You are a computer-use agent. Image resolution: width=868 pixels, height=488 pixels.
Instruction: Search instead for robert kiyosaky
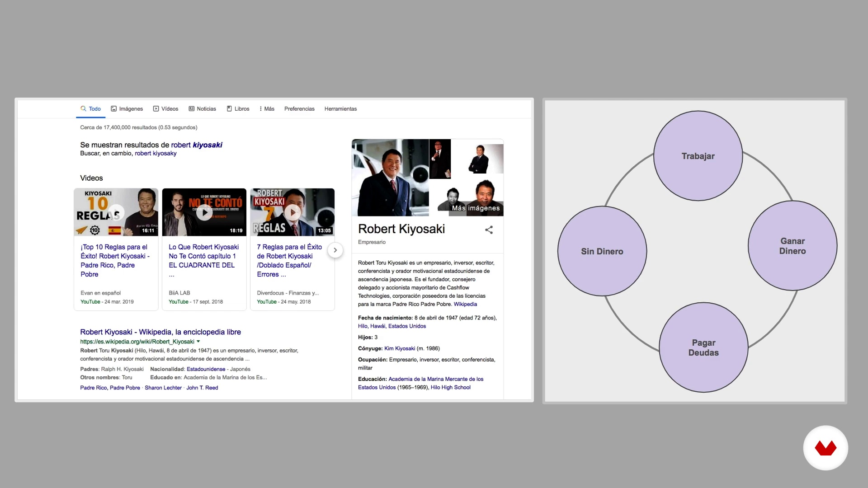(156, 154)
